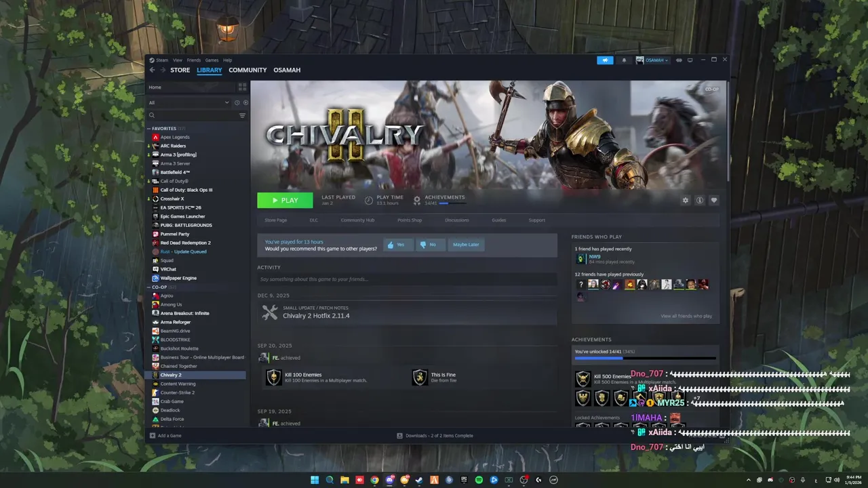Viewport: 868px width, 488px height.
Task: Open View all friends who play
Action: (x=686, y=316)
